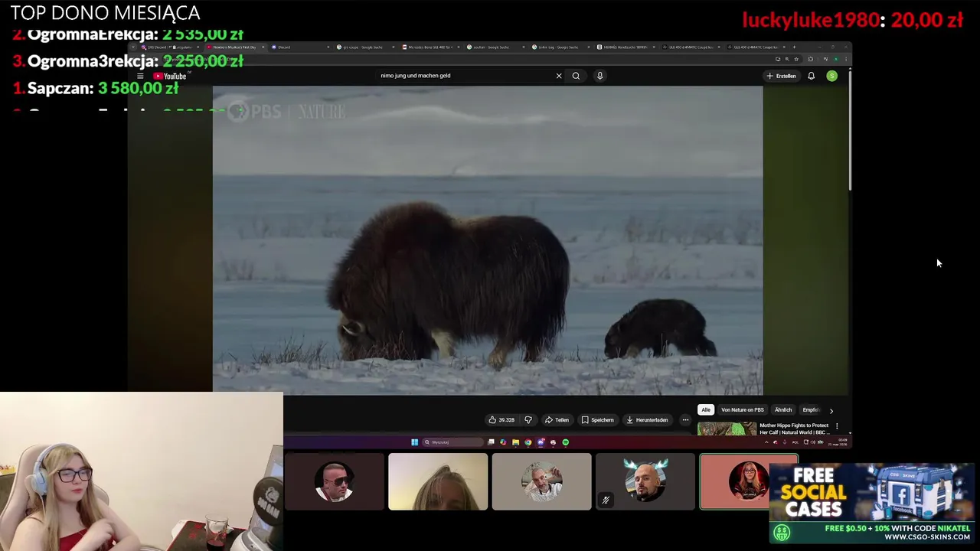
Task: Download the video with Herunterladen
Action: pos(647,419)
